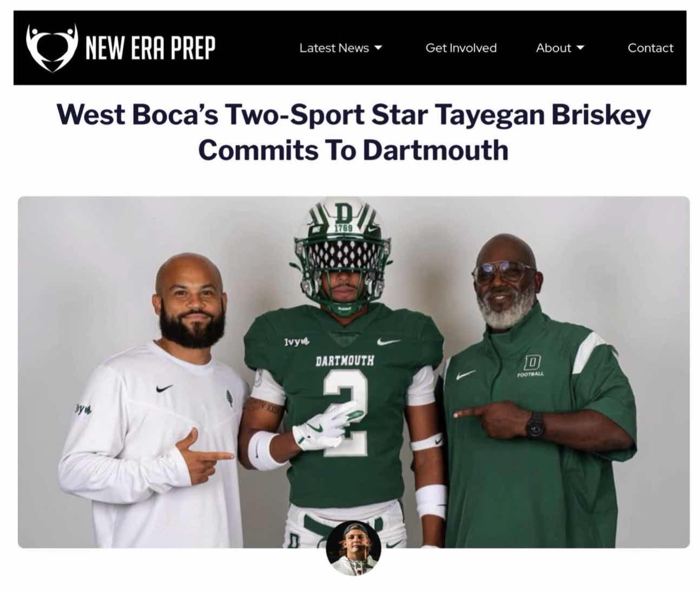Open the author avatar below the photo
This screenshot has height=591, width=700.
click(354, 549)
